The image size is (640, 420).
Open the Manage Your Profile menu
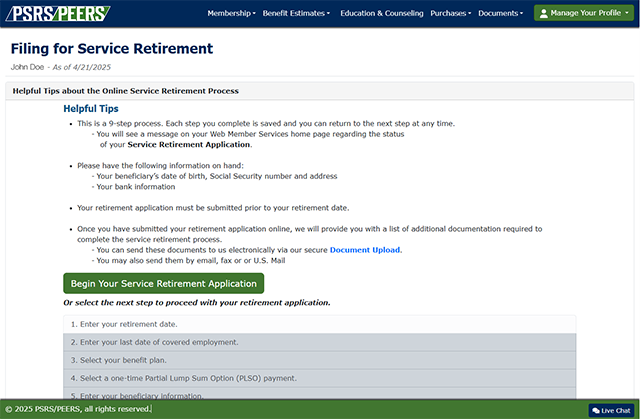pyautogui.click(x=584, y=13)
